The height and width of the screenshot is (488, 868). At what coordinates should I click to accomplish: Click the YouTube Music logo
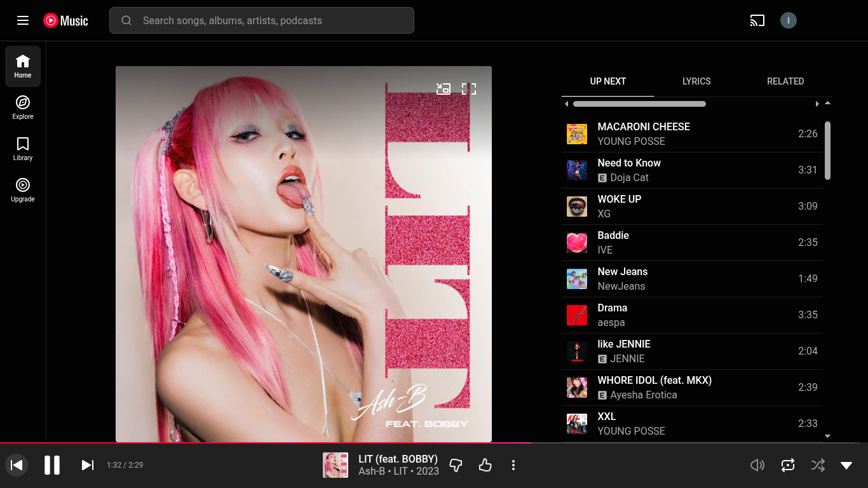tap(65, 20)
